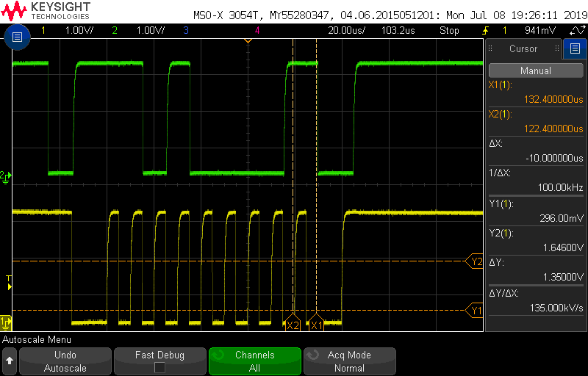The image size is (588, 376).
Task: Open the Channels All softkey
Action: [254, 361]
